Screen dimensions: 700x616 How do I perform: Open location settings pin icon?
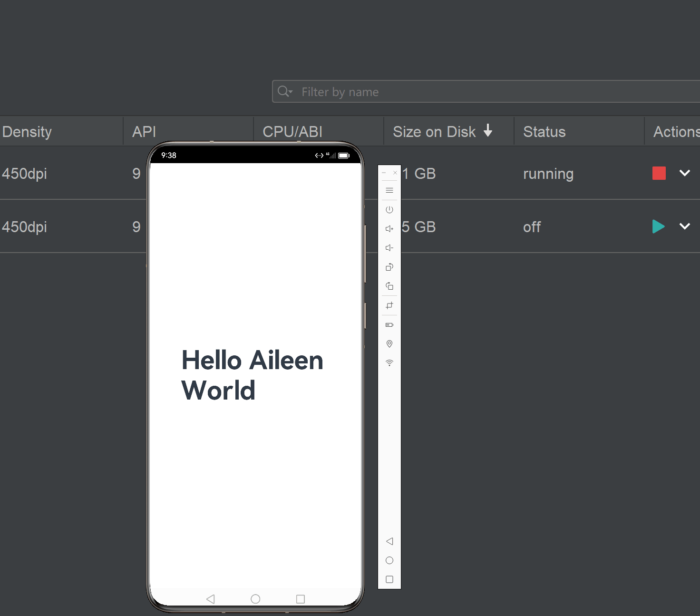pyautogui.click(x=389, y=344)
